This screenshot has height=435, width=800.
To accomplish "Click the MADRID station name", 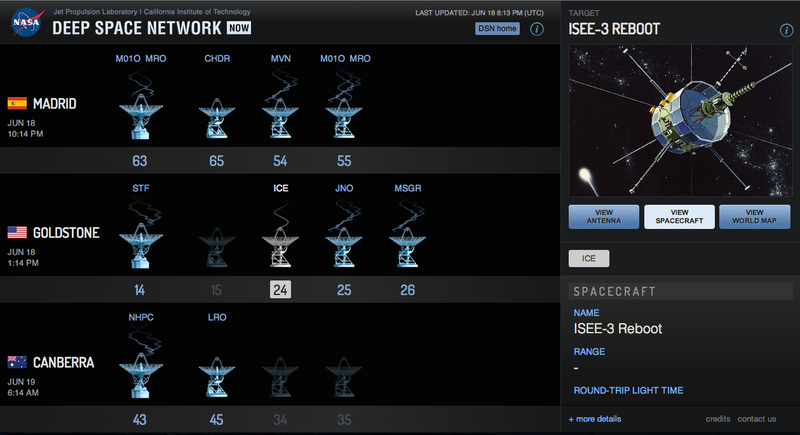I will pyautogui.click(x=55, y=104).
